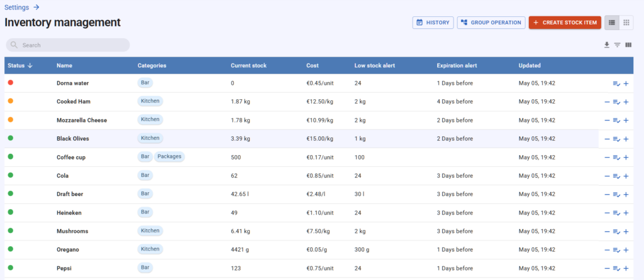Open the filter list icon
Screen dimensions: 644x280
pos(618,45)
